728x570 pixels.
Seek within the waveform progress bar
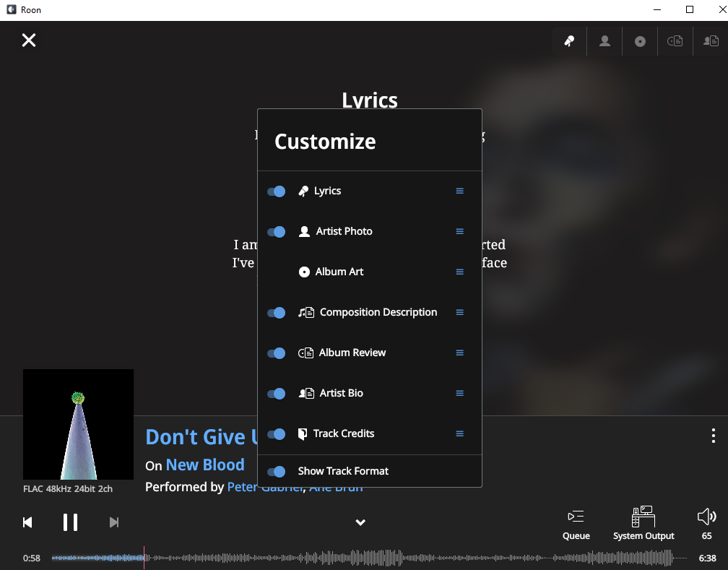[369, 558]
